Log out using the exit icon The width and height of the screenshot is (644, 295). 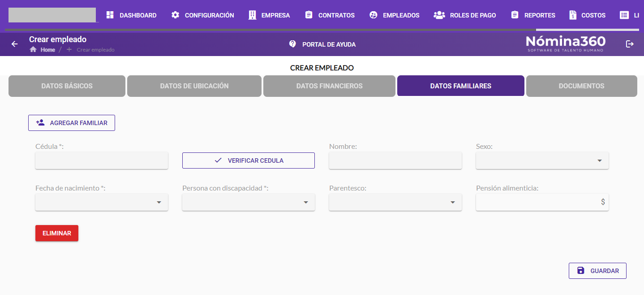[x=630, y=44]
